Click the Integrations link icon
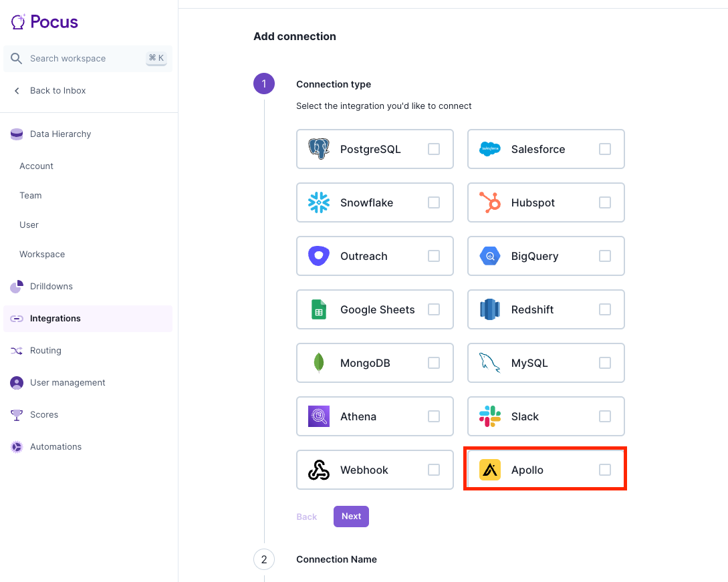Viewport: 728px width, 582px height. click(x=17, y=318)
